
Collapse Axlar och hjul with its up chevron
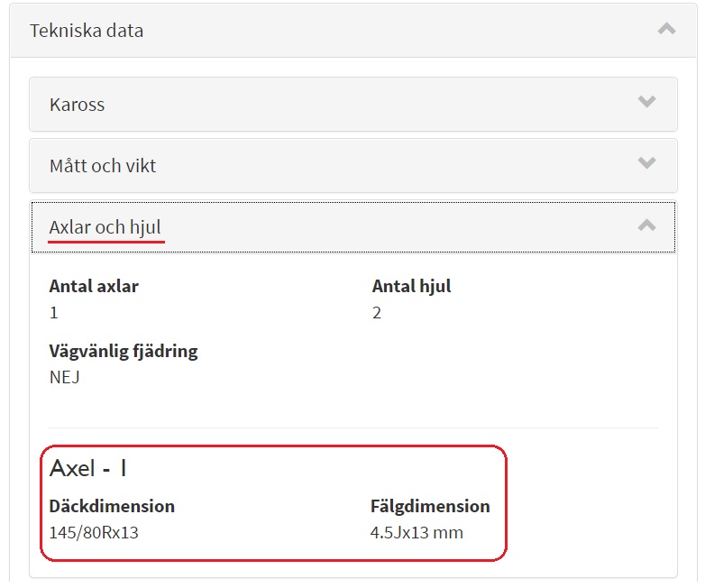646,225
